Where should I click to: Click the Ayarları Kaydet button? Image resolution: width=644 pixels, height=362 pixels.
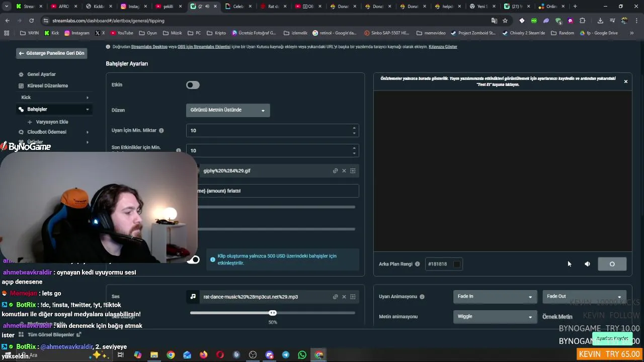point(612,338)
